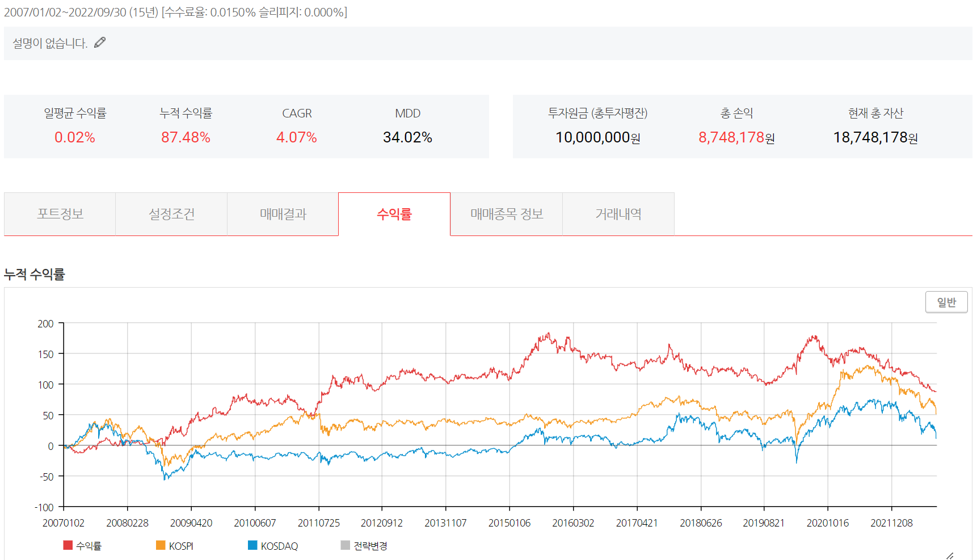Go to the 거래내역 tab
This screenshot has width=977, height=560.
point(618,214)
